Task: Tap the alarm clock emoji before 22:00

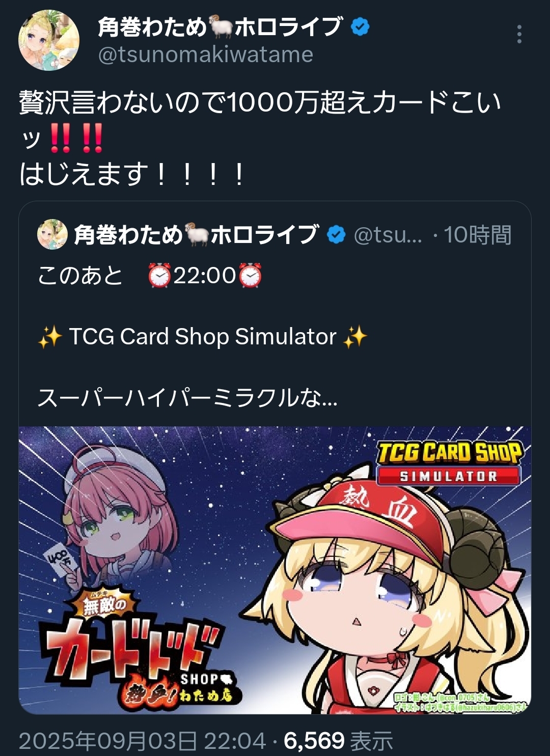Action: (159, 276)
